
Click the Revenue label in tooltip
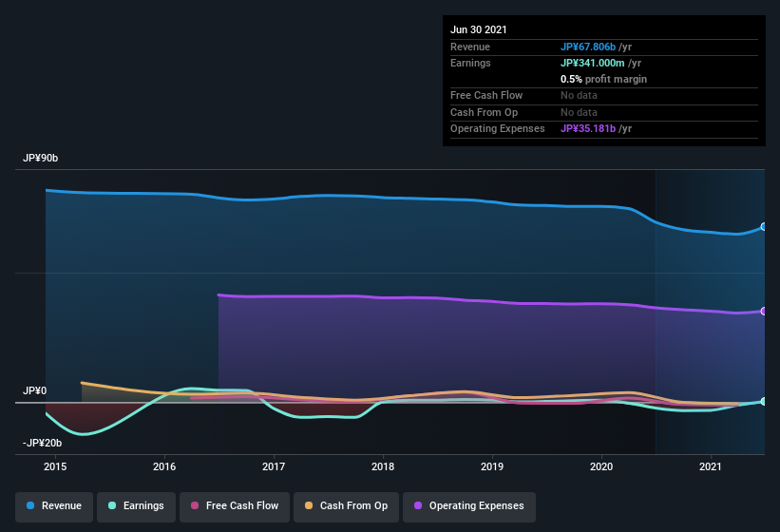coord(470,47)
